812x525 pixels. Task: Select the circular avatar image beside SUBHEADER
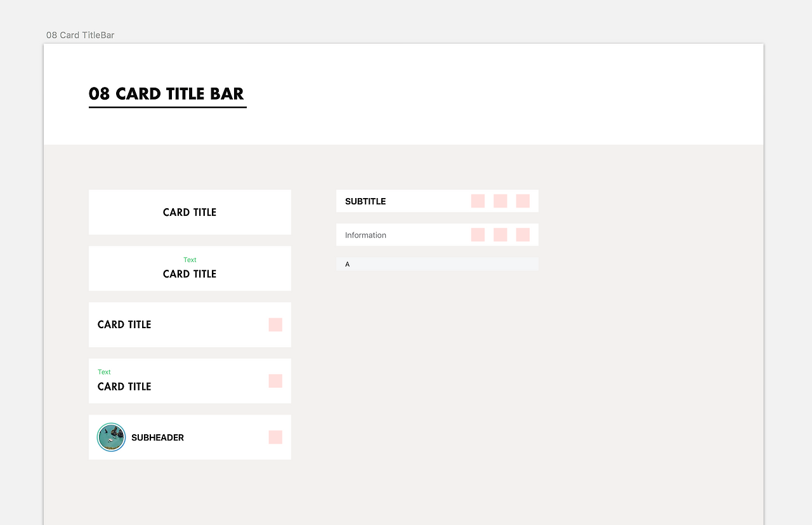112,437
